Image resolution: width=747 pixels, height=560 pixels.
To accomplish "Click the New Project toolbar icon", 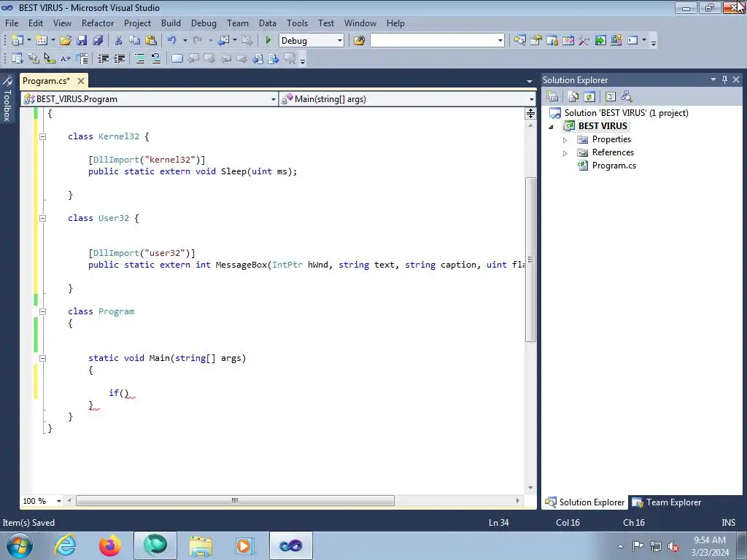I will (18, 41).
